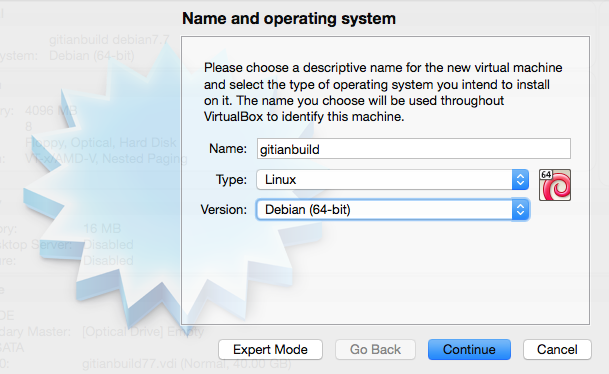Switch to Expert Mode

270,350
